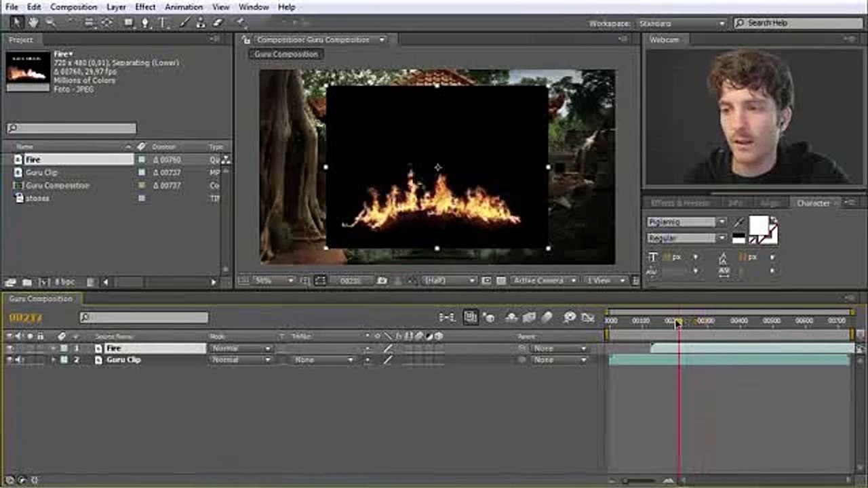Click the Live Update icon in timeline

[469, 317]
